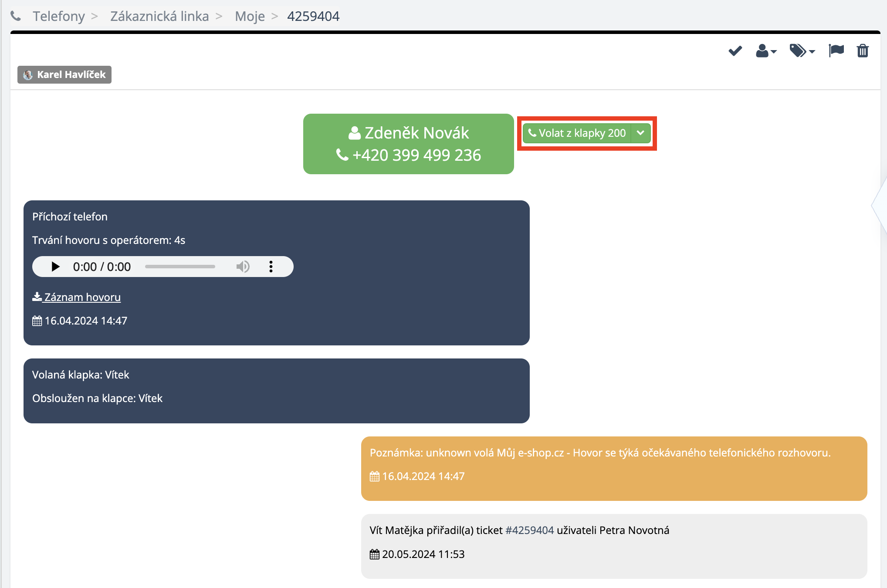Click the audio progress slider
Screen dimensions: 887x588
(x=180, y=267)
